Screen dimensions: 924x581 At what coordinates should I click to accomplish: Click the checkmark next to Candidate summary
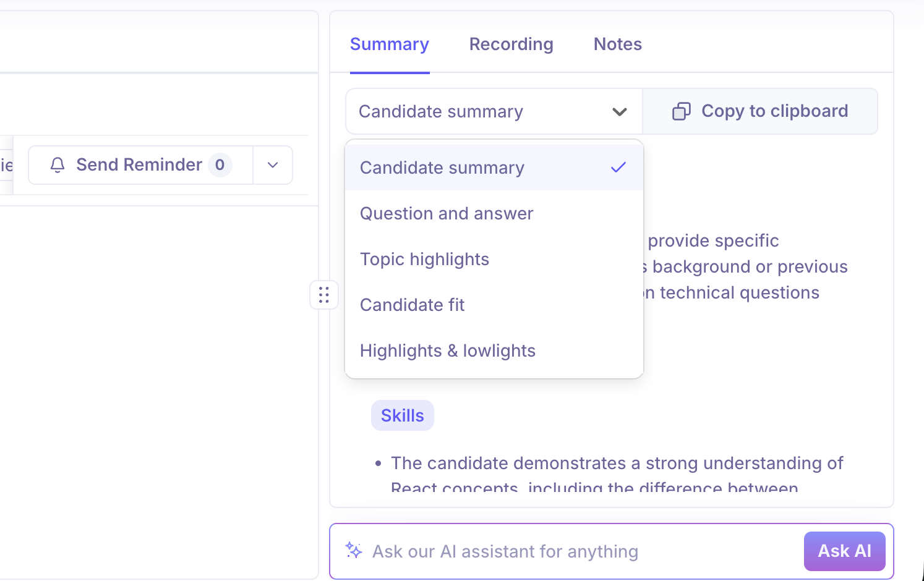618,168
